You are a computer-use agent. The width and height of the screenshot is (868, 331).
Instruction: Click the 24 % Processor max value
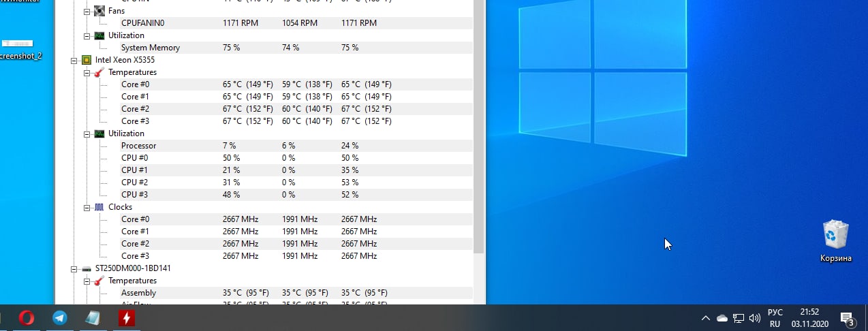pyautogui.click(x=350, y=146)
